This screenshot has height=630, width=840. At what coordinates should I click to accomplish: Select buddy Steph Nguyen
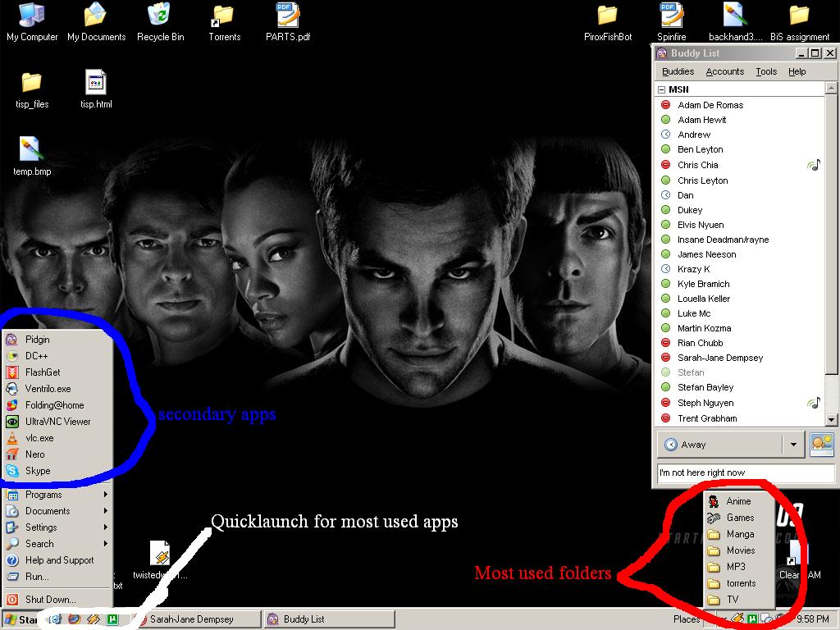point(741,403)
